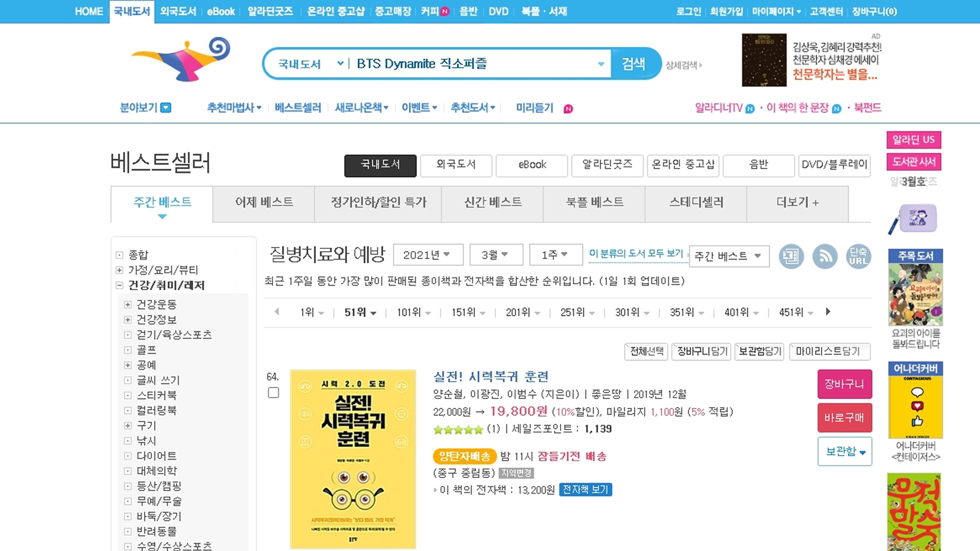Open the 보관함 dropdown button
980x551 pixels.
pyautogui.click(x=845, y=452)
